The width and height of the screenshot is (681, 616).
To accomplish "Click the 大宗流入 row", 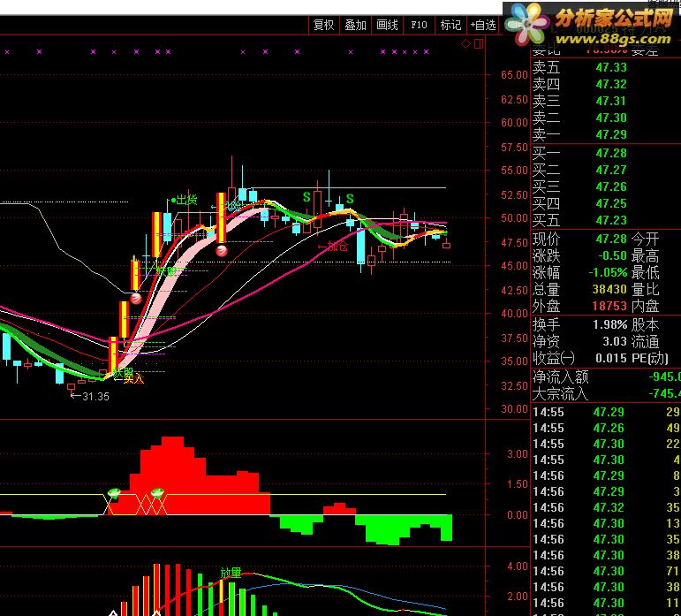I will [x=606, y=393].
